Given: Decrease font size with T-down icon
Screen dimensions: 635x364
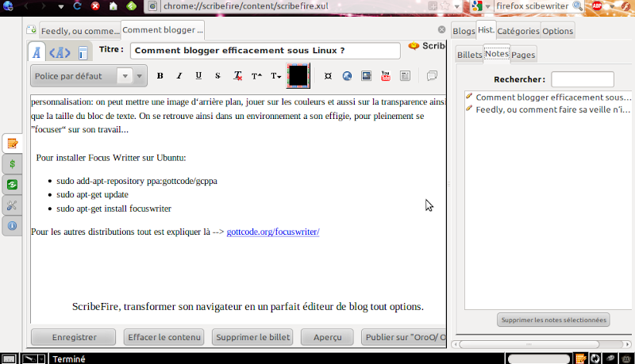Looking at the screenshot, I should click(275, 75).
